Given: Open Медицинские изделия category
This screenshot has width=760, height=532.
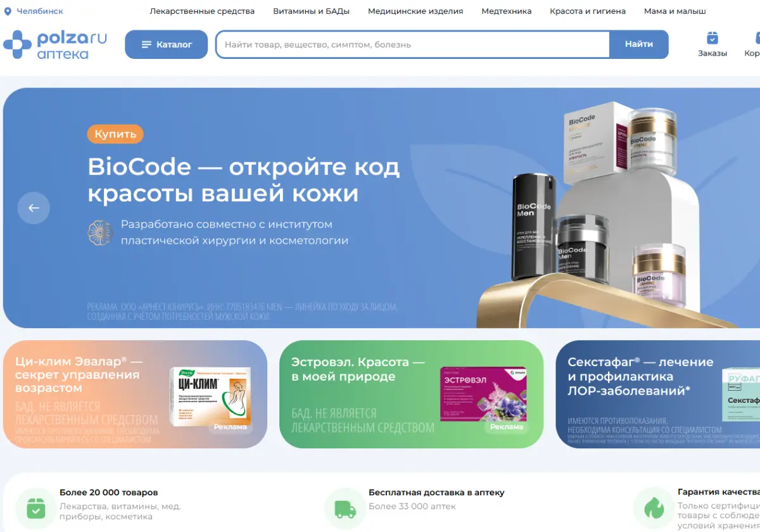Looking at the screenshot, I should pyautogui.click(x=415, y=11).
